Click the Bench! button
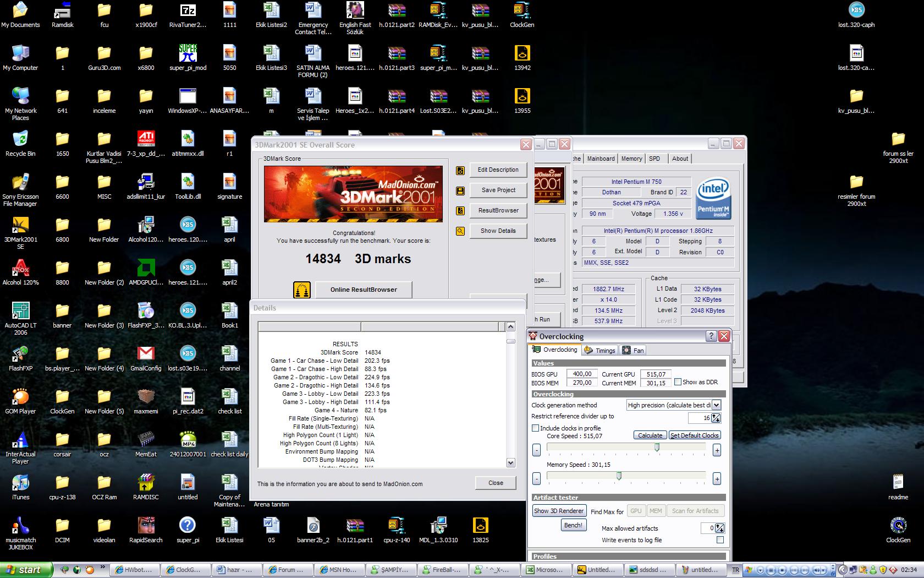The height and width of the screenshot is (578, 924). tap(573, 525)
